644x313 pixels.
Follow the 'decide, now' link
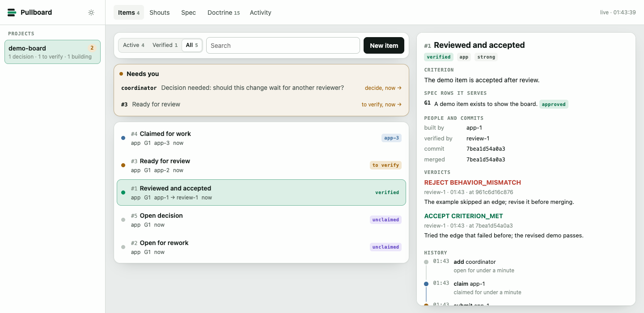pos(383,88)
